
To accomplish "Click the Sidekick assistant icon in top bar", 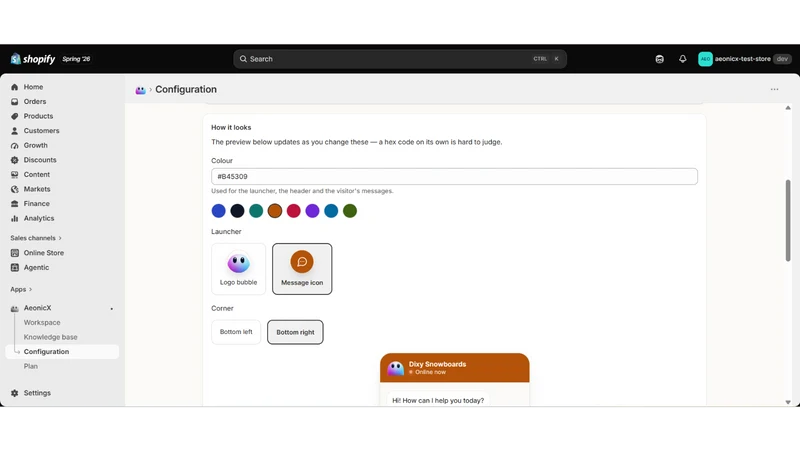I will tap(659, 59).
